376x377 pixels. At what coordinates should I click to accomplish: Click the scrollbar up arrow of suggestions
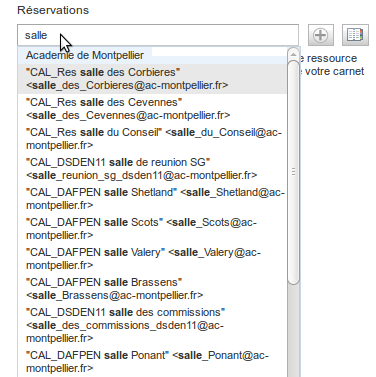tap(293, 54)
